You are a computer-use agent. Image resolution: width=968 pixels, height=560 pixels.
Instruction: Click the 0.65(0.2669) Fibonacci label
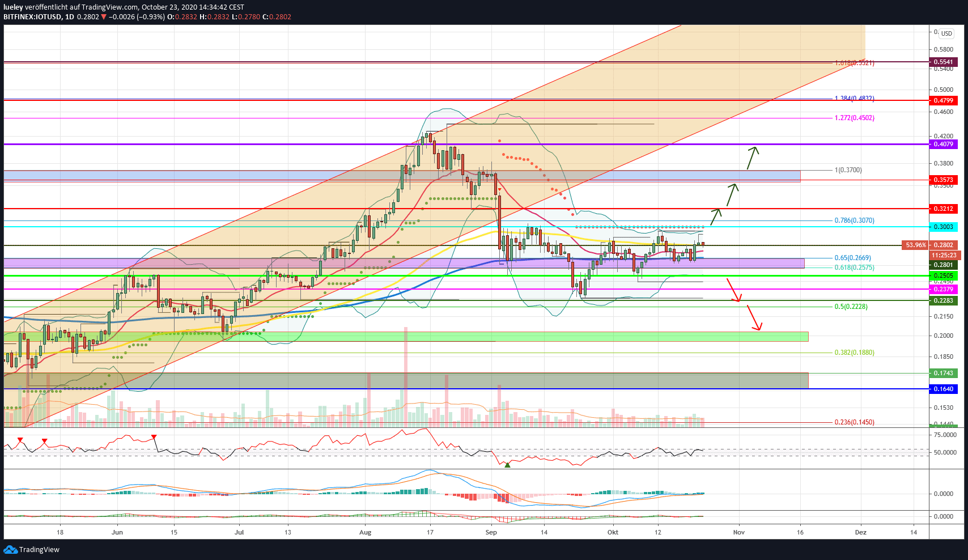point(852,258)
